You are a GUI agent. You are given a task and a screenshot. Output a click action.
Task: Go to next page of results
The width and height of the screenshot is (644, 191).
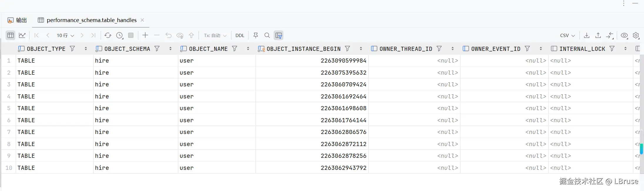(82, 35)
